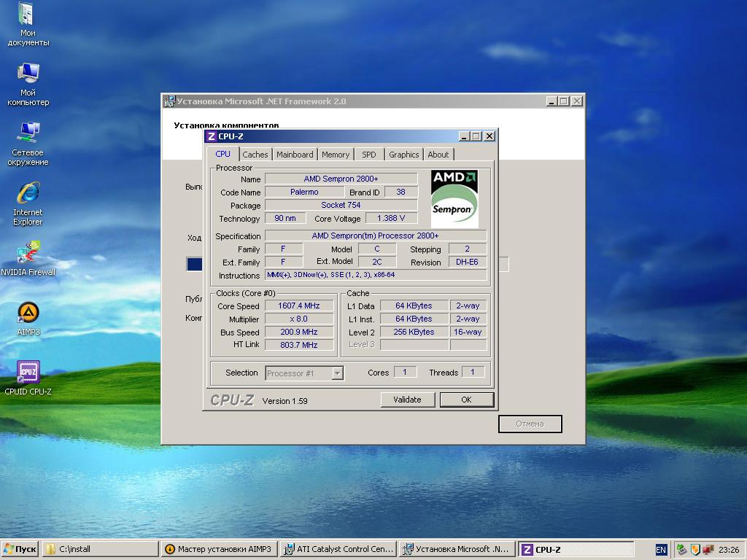Click the taskbar clock showing 23:26
Screen dimensions: 747x560
pos(729,550)
